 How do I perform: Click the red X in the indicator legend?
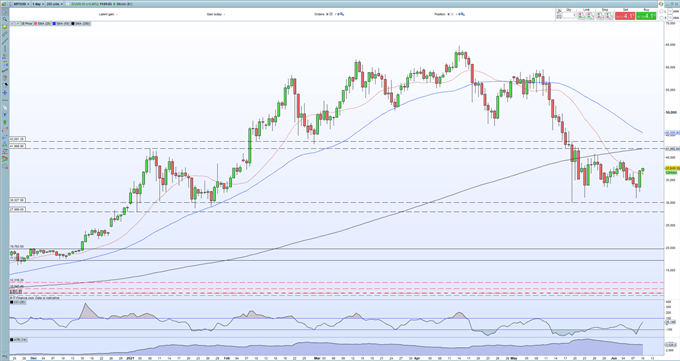tap(12, 23)
